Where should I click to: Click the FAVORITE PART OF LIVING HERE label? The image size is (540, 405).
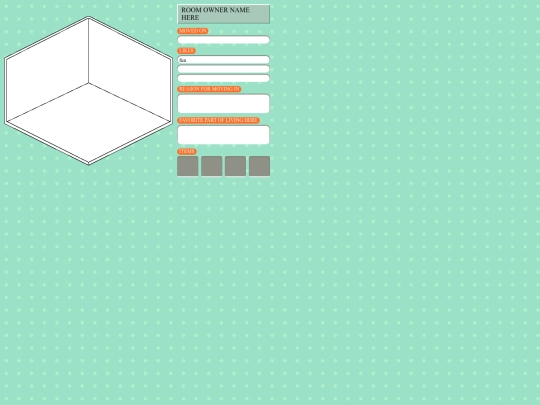pos(219,120)
